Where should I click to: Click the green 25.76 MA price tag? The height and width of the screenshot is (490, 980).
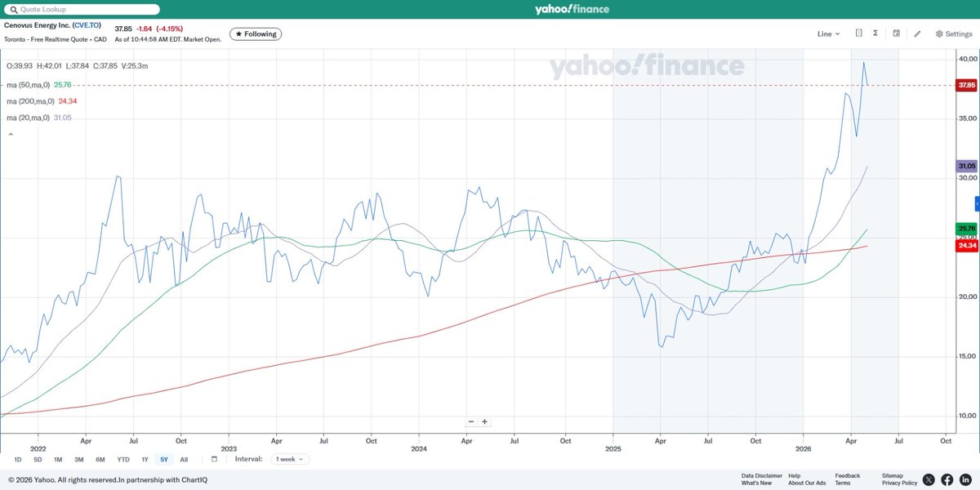point(967,228)
